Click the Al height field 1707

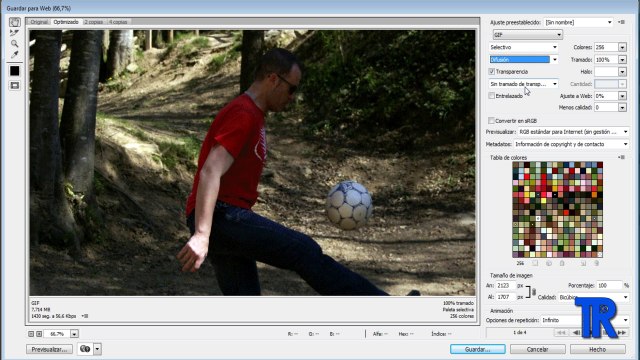point(506,297)
